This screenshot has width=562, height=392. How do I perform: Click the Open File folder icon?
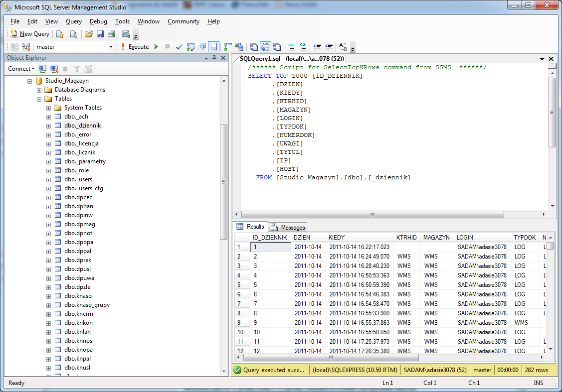tap(89, 34)
